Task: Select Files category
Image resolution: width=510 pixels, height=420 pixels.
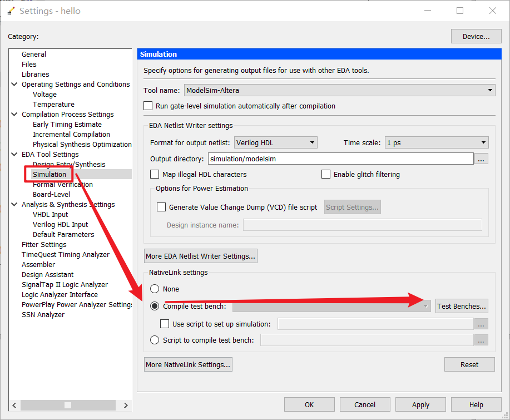Action: [29, 65]
